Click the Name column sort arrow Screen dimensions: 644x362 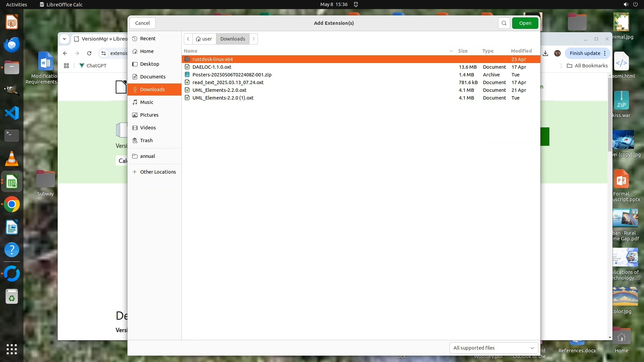[451, 51]
